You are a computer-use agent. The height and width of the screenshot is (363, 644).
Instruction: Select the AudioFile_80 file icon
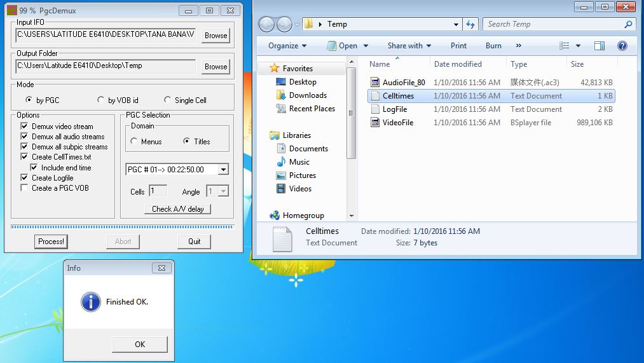click(x=375, y=82)
